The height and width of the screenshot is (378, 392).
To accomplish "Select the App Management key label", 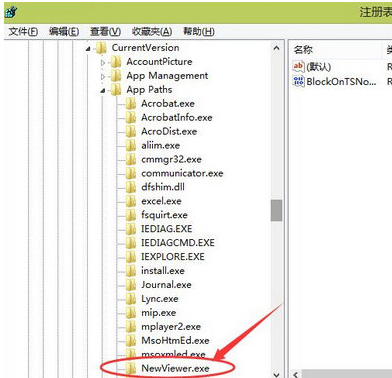I will tap(167, 76).
